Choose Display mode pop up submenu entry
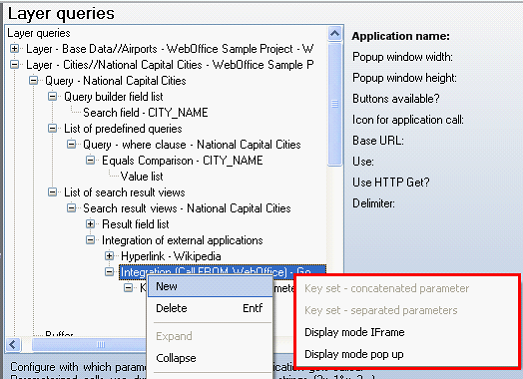This screenshot has height=379, width=523. point(354,354)
